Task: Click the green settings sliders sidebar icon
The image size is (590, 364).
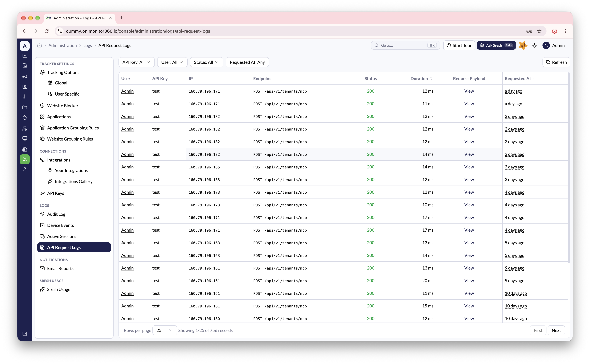Action: click(25, 159)
